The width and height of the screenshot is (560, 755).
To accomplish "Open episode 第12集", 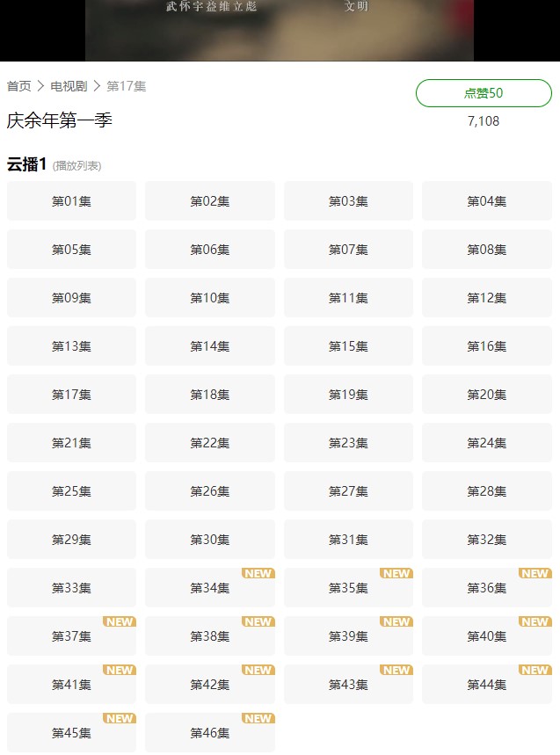I will pyautogui.click(x=486, y=298).
